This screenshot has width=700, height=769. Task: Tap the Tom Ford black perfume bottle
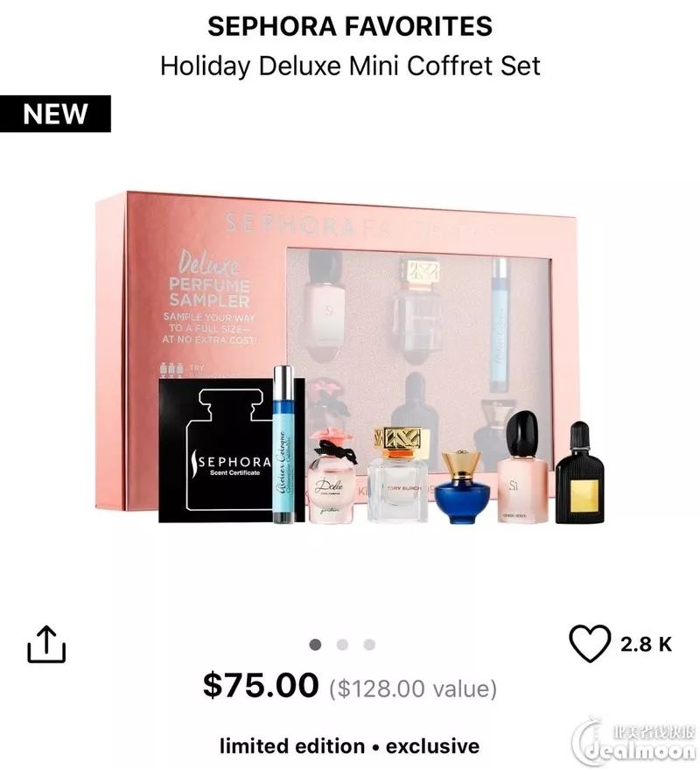click(x=579, y=472)
